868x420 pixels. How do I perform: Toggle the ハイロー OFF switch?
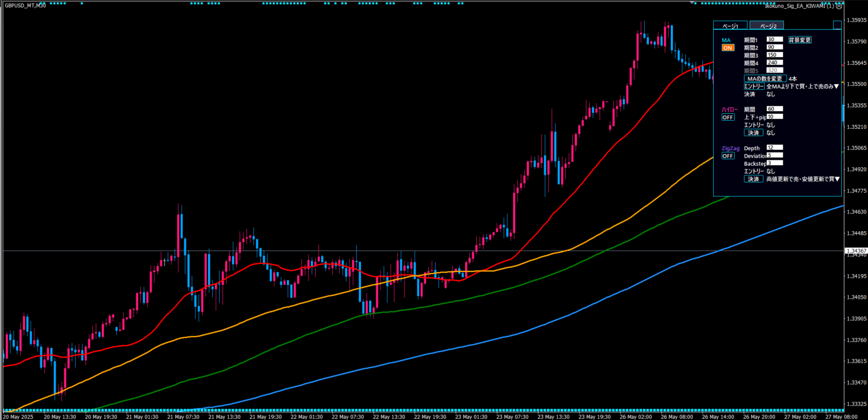[728, 117]
